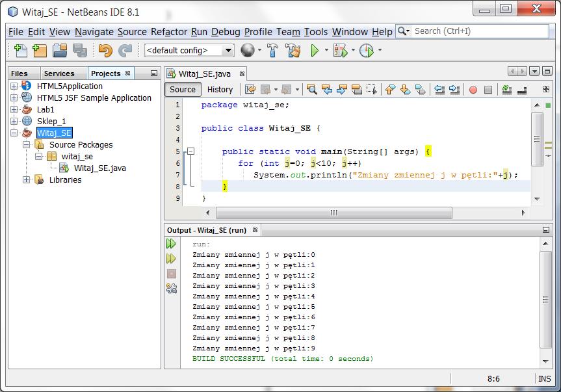
Task: Click the Search (Ctrl+I) field
Action: click(480, 31)
